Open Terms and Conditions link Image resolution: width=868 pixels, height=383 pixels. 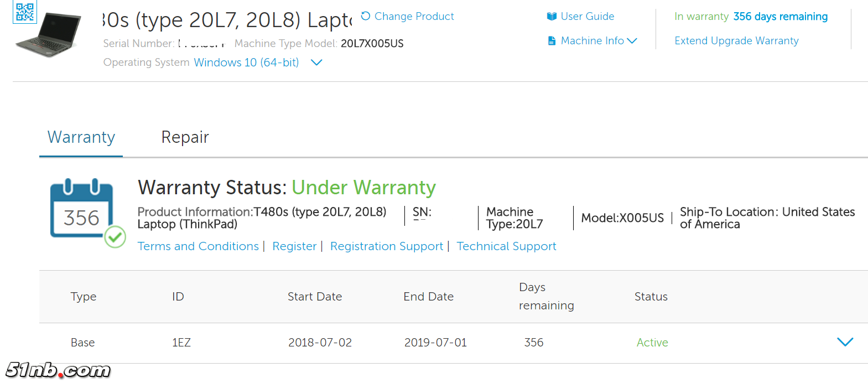point(198,246)
